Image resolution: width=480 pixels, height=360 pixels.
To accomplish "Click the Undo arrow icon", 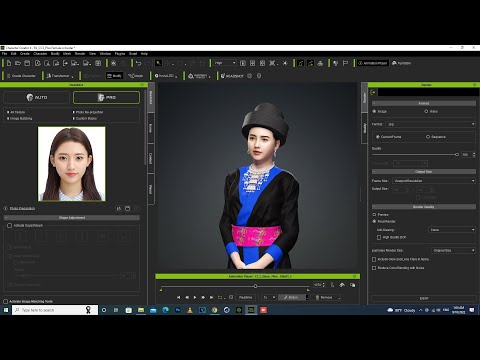I will 139,63.
